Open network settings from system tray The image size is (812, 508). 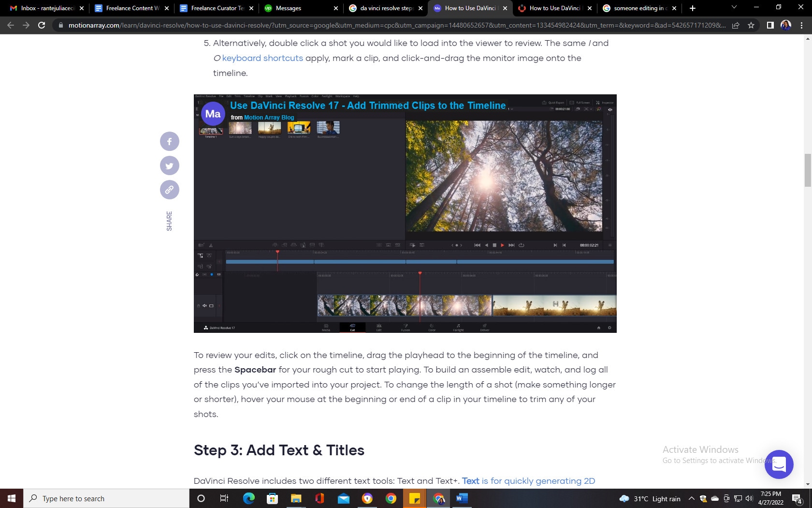coord(738,498)
